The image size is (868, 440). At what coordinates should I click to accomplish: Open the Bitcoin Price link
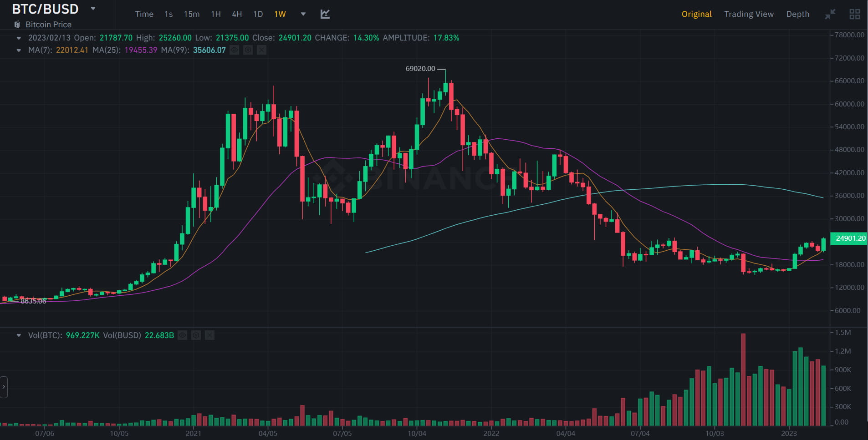click(x=48, y=25)
